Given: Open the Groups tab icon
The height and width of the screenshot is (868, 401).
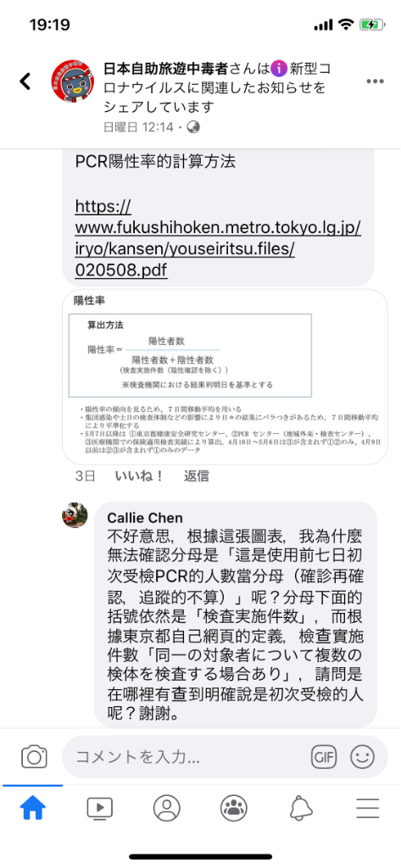Looking at the screenshot, I should pos(234,809).
